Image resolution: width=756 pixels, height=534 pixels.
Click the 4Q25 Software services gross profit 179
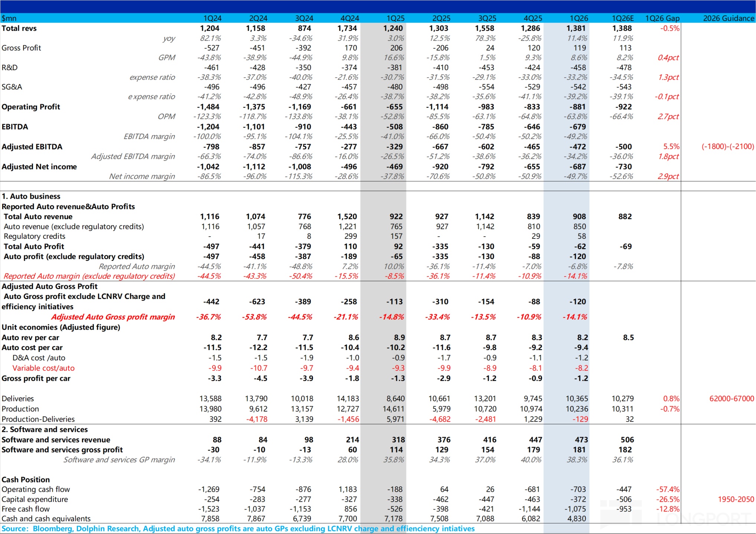click(534, 450)
